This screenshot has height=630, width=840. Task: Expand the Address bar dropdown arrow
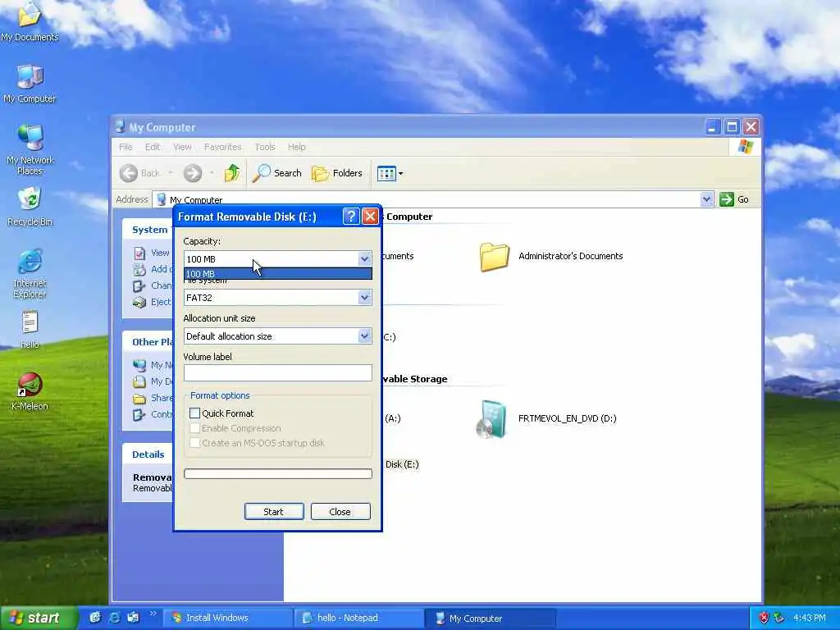706,199
